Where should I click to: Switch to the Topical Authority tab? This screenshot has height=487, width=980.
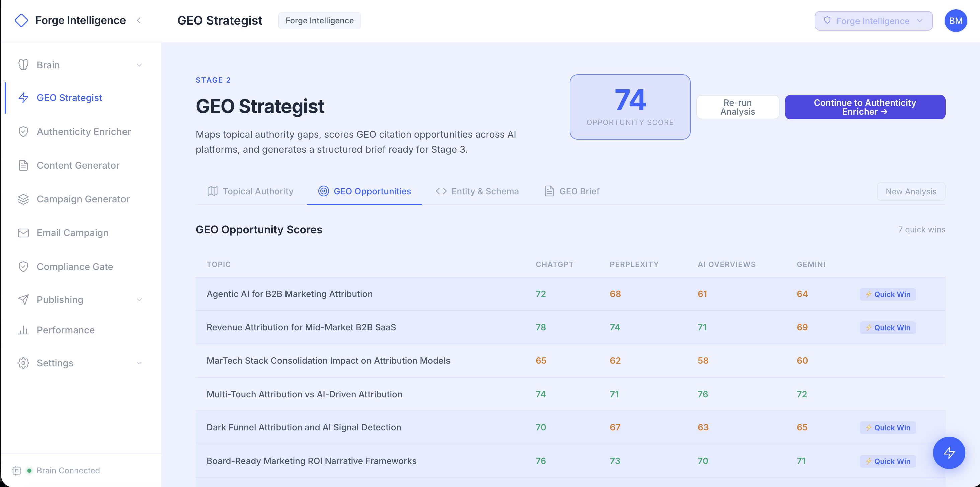250,191
